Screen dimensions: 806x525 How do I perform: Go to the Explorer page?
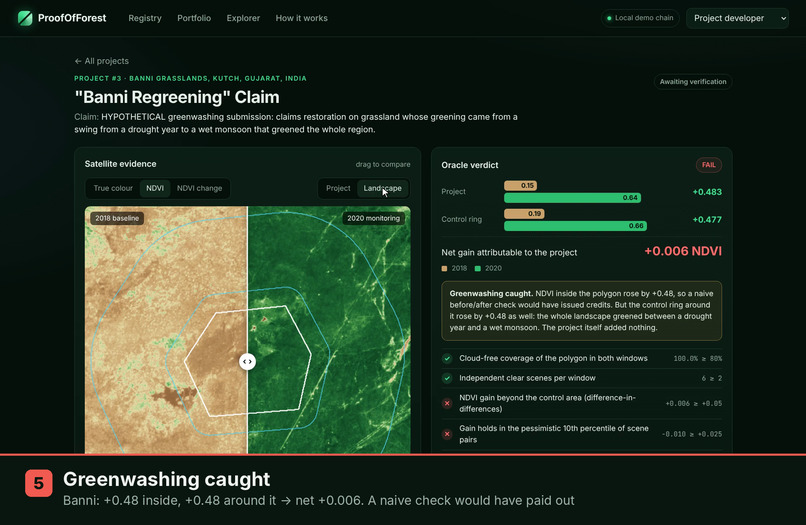(x=243, y=18)
